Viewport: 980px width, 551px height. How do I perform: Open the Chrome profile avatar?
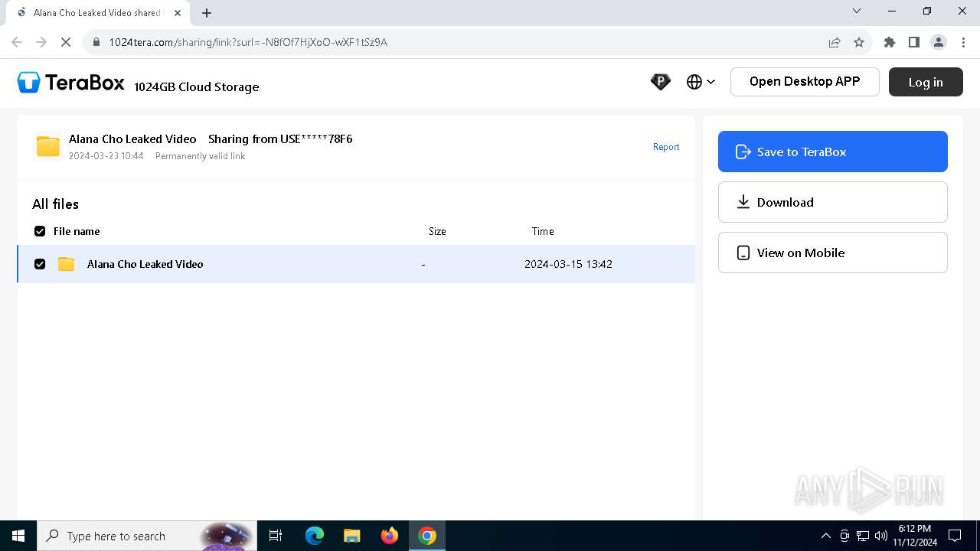[939, 42]
